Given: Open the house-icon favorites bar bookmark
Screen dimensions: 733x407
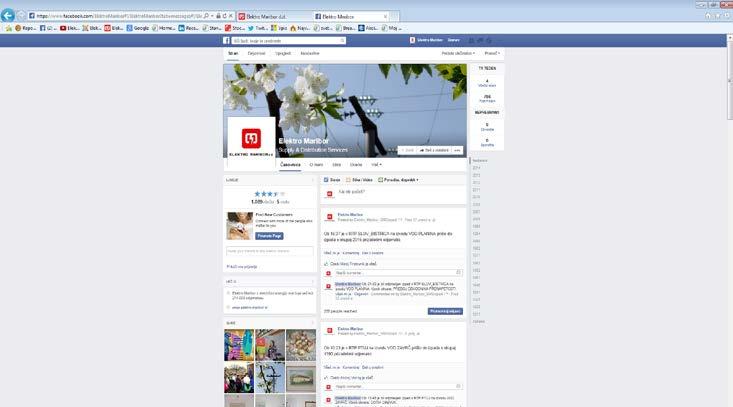Looking at the screenshot, I should click(300, 28).
